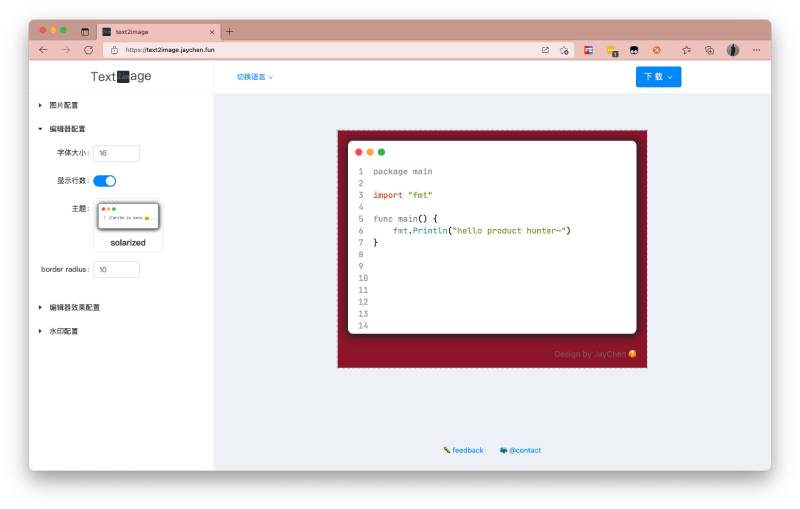Viewport: 800px width, 509px height.
Task: Open the collections icon in browser toolbar
Action: pyautogui.click(x=709, y=50)
